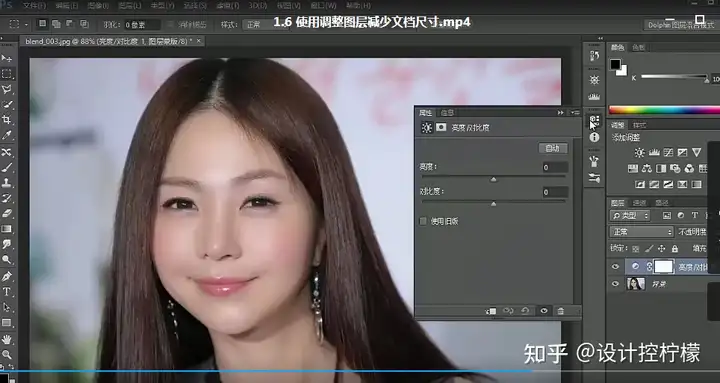This screenshot has width=720, height=383.
Task: Hide the Brightness/Contrast adjustment layer
Action: (615, 266)
